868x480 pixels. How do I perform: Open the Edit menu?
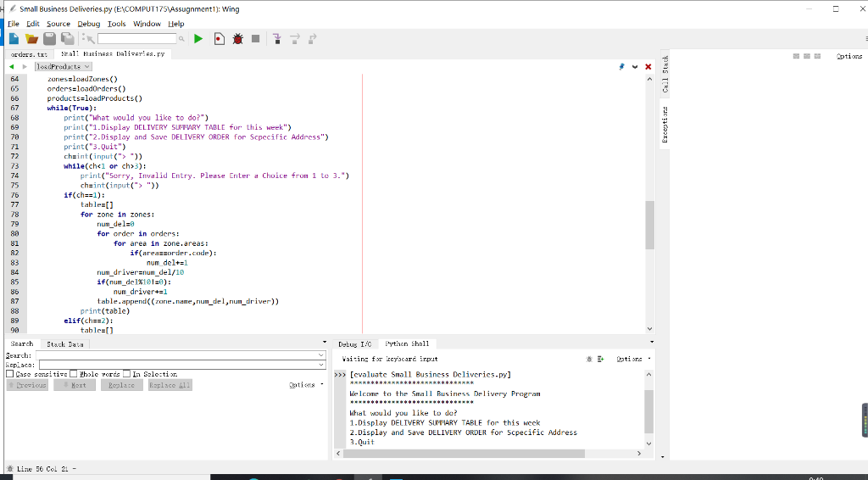[33, 24]
